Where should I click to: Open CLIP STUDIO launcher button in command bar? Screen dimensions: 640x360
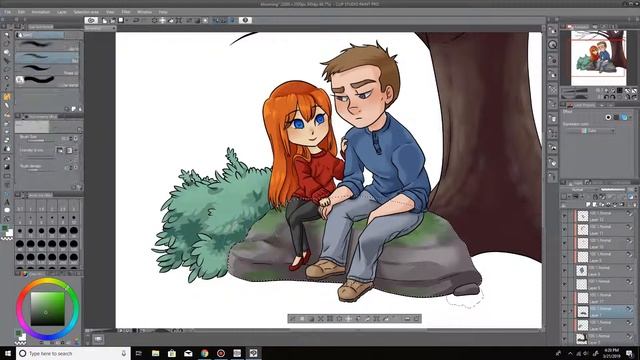point(91,20)
